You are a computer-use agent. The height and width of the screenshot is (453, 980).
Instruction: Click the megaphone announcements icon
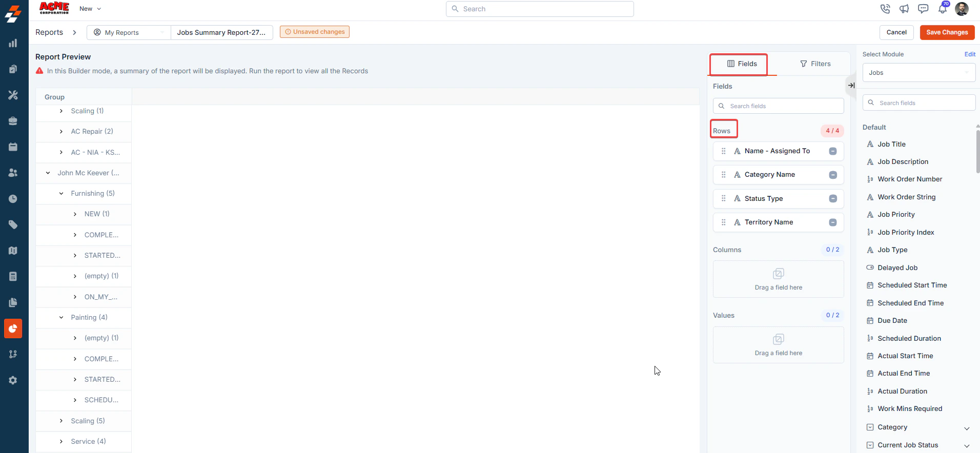904,9
